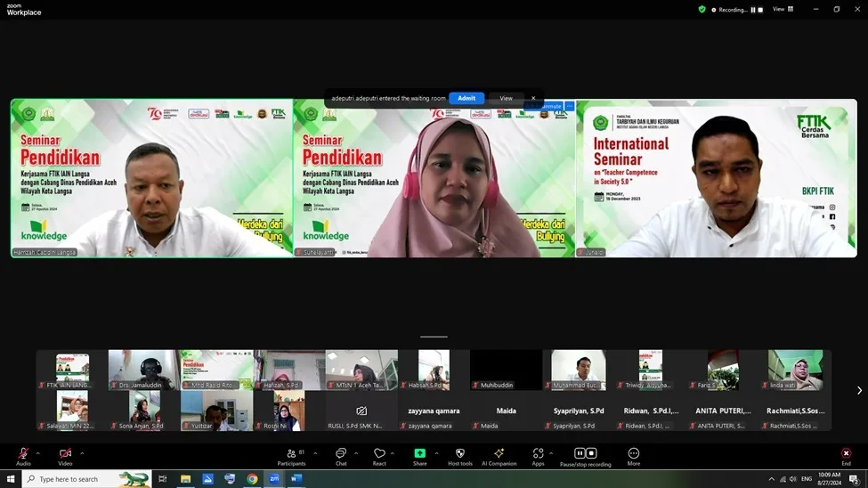The width and height of the screenshot is (868, 488).
Task: Open the React emoji menu
Action: [379, 457]
